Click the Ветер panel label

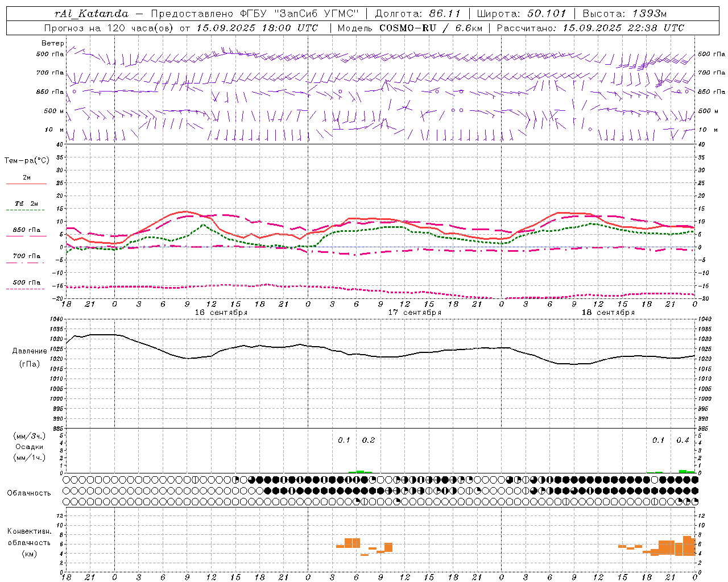click(x=53, y=43)
